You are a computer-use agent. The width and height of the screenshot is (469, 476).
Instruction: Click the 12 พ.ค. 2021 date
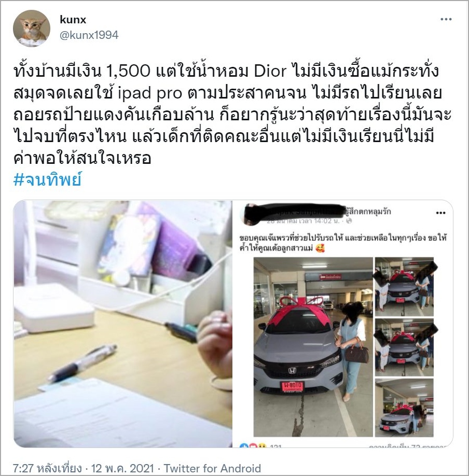pos(122,468)
